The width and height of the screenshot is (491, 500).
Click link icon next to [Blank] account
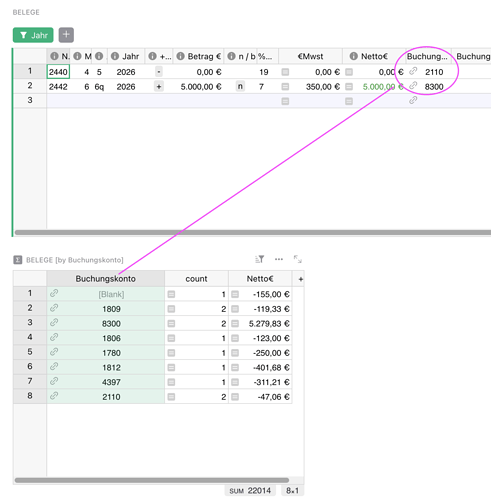54,293
